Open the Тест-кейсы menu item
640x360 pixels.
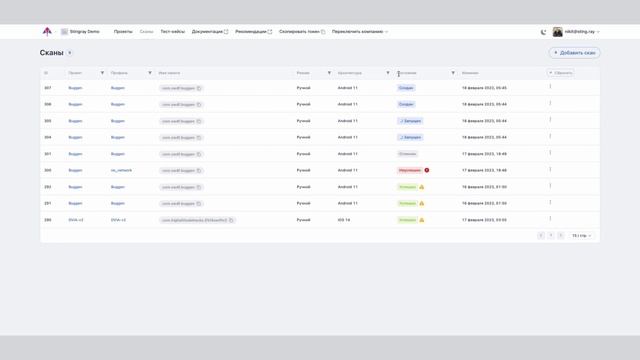pyautogui.click(x=172, y=31)
